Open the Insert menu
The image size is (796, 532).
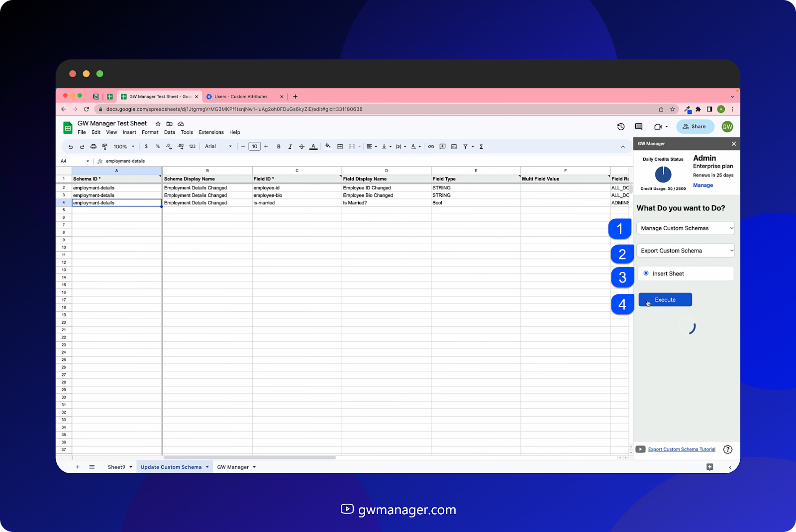click(x=129, y=132)
